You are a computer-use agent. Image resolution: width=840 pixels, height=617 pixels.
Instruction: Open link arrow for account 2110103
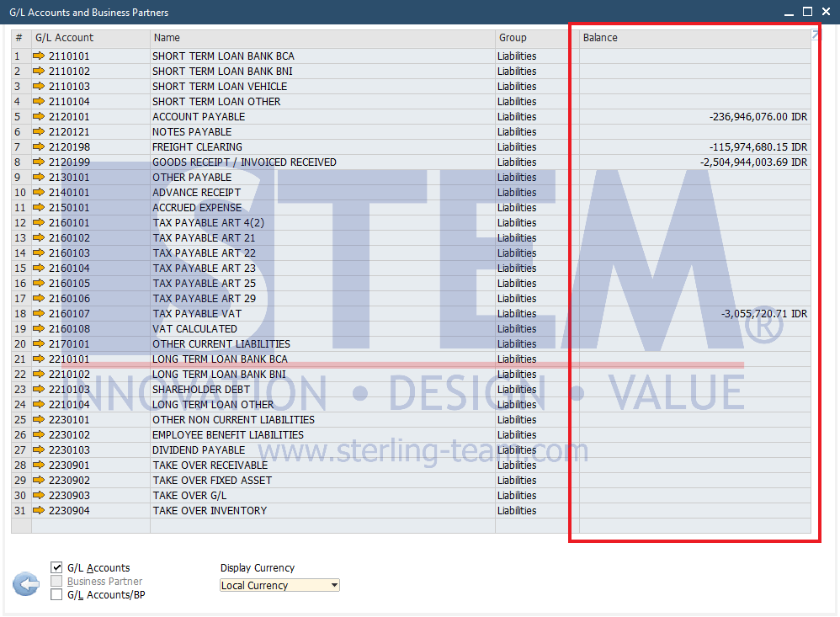[x=39, y=86]
